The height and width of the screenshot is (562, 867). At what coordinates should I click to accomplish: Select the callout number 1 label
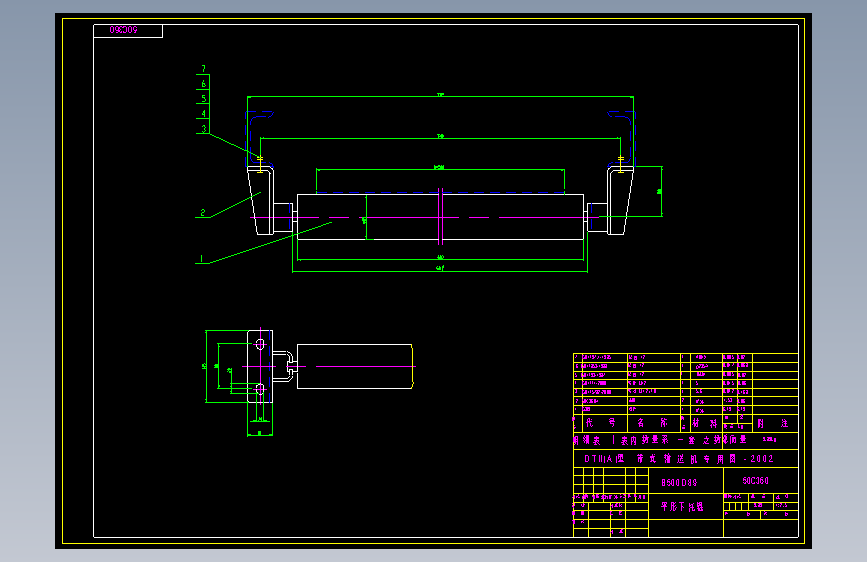201,258
